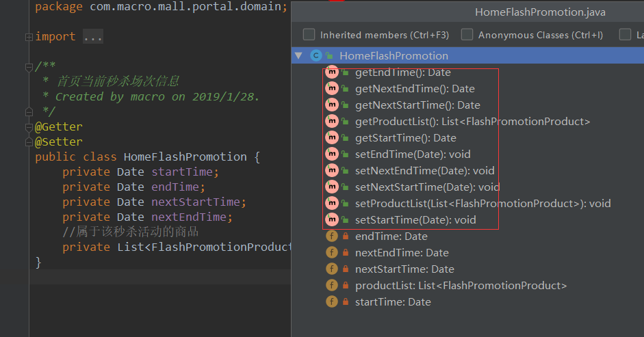Select setProductList(List<FlashPromotionProduct>) entry
This screenshot has width=644, height=337.
(x=483, y=204)
